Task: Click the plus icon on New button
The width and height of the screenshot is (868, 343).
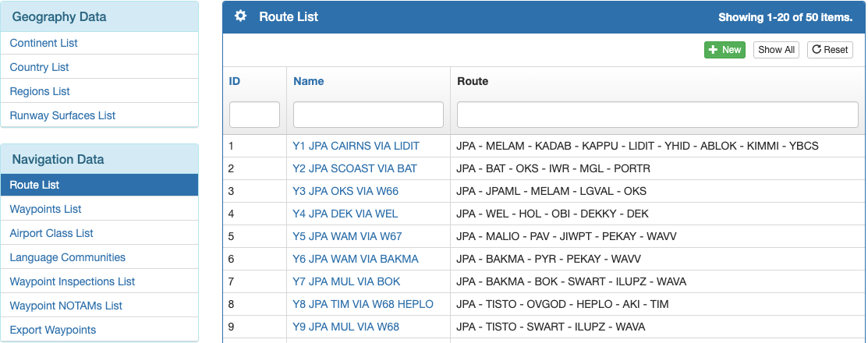Action: [713, 50]
